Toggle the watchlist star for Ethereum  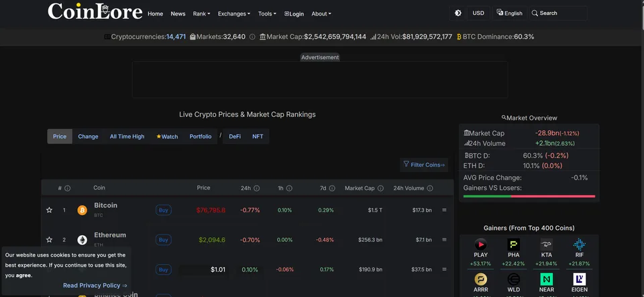(49, 240)
